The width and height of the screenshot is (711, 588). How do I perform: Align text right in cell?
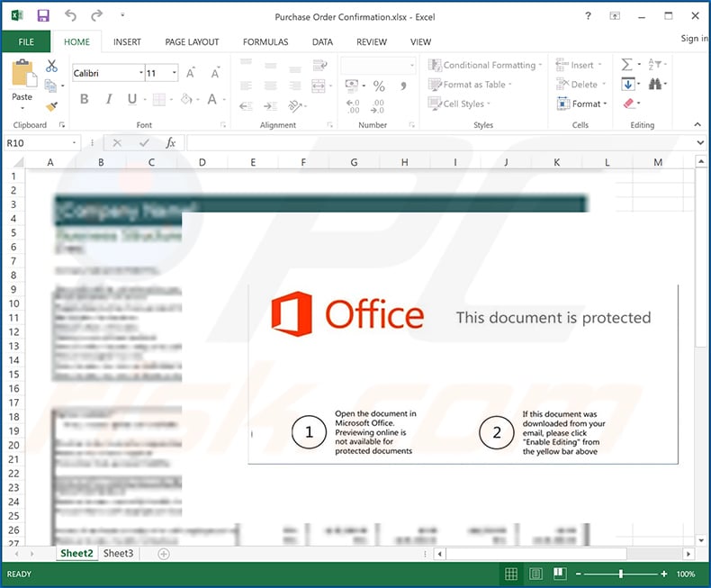pos(295,86)
